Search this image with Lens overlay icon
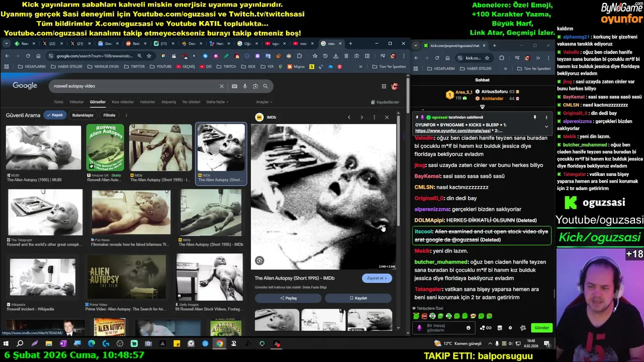This screenshot has height=362, width=644. pyautogui.click(x=259, y=260)
